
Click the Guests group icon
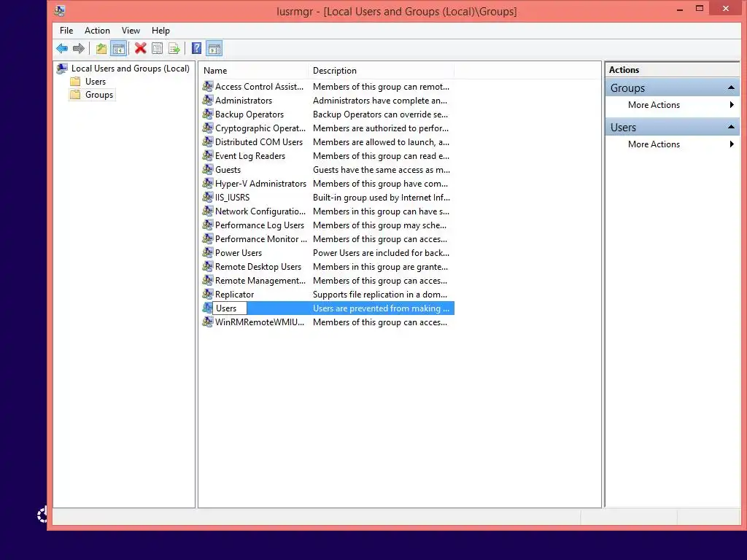(208, 169)
